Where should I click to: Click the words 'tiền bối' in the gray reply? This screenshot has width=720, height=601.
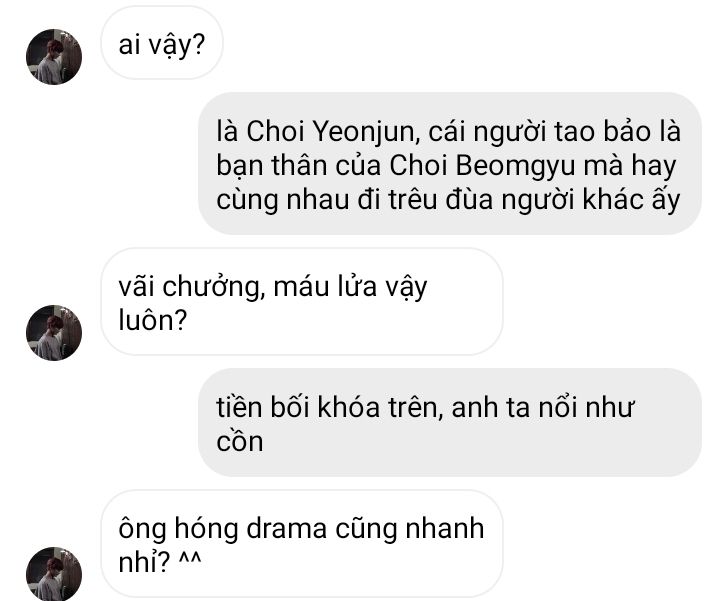263,407
